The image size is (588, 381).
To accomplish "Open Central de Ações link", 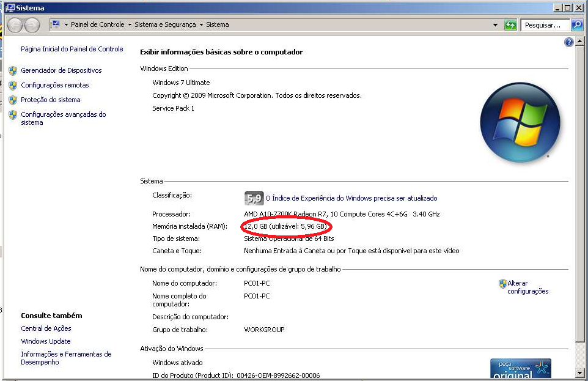I will (46, 328).
